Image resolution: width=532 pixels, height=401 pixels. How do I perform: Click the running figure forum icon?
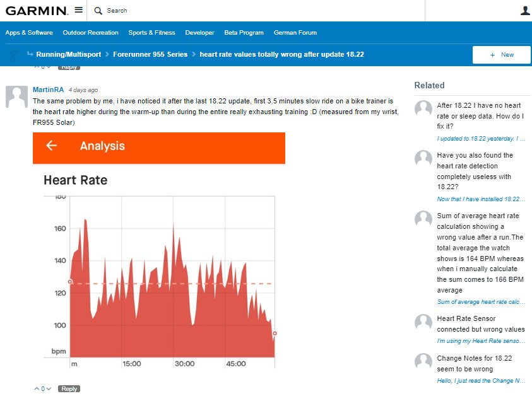(x=14, y=55)
